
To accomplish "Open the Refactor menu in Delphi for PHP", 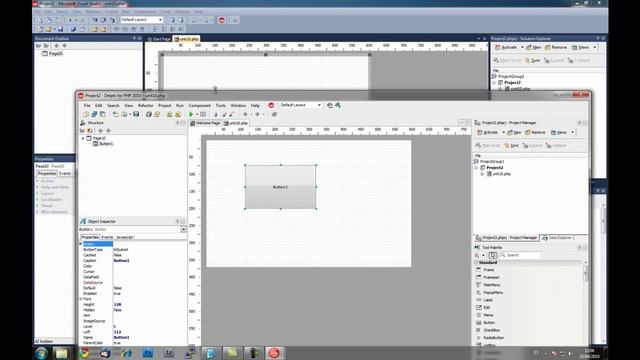I will 145,105.
